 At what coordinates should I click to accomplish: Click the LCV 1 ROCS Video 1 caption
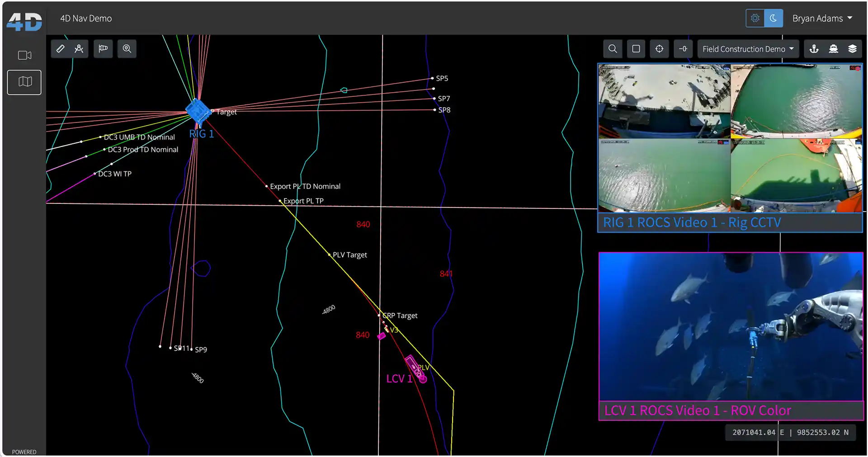click(698, 410)
